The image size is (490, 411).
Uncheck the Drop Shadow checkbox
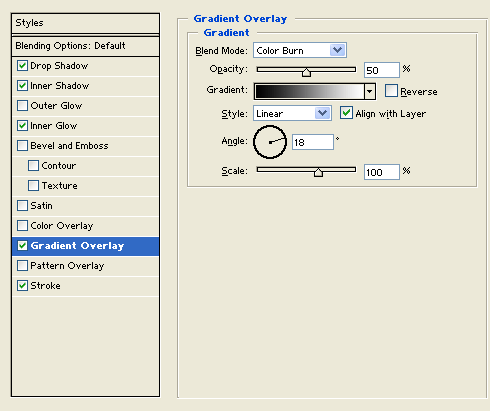pyautogui.click(x=22, y=66)
